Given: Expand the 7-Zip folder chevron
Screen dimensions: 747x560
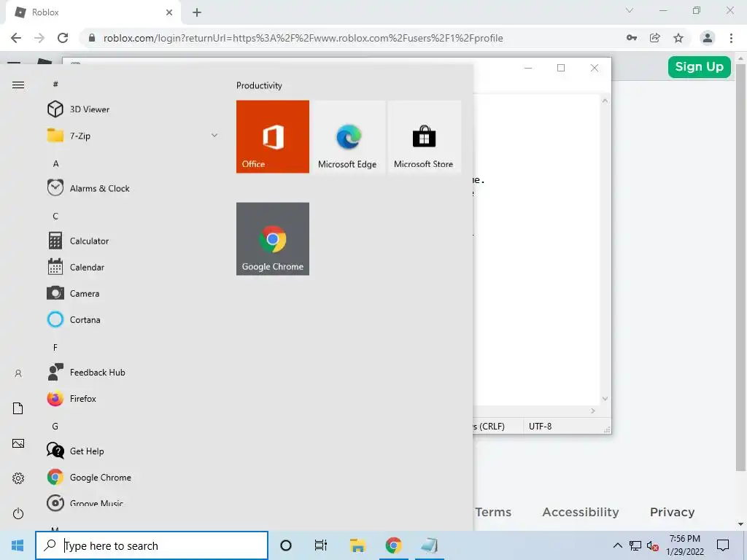Looking at the screenshot, I should (214, 136).
